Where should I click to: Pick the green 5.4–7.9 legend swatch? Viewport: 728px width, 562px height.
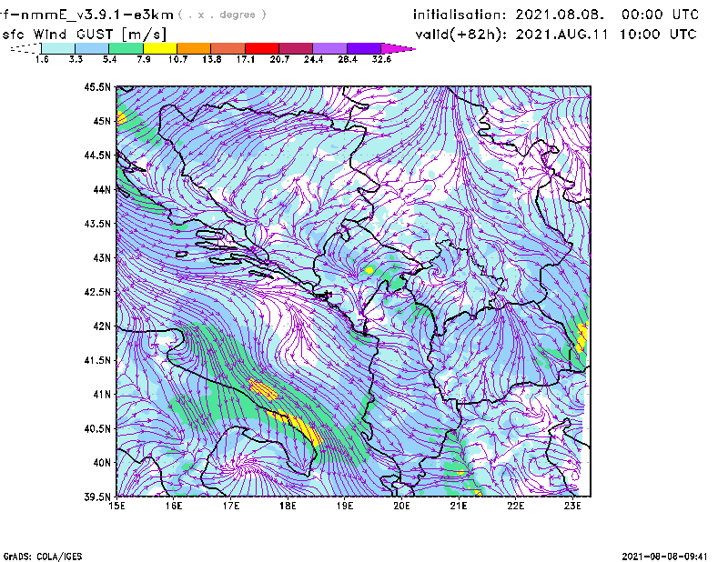pyautogui.click(x=126, y=48)
